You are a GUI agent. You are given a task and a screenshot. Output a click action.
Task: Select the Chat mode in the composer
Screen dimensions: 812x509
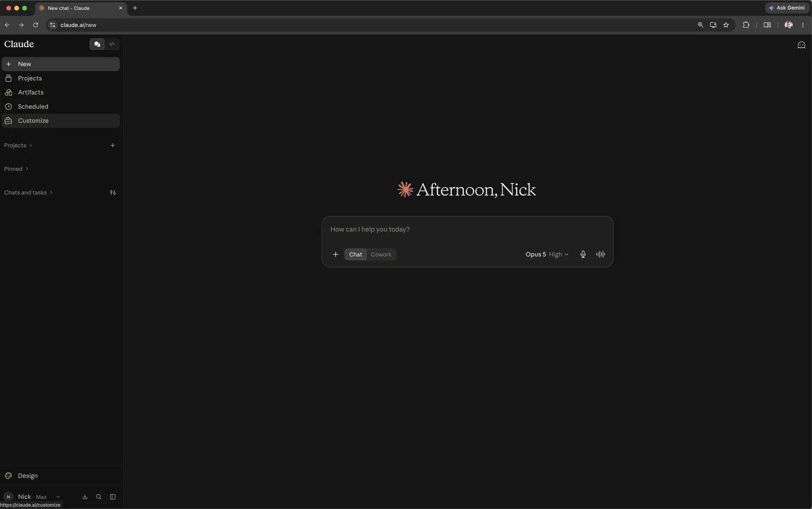356,254
